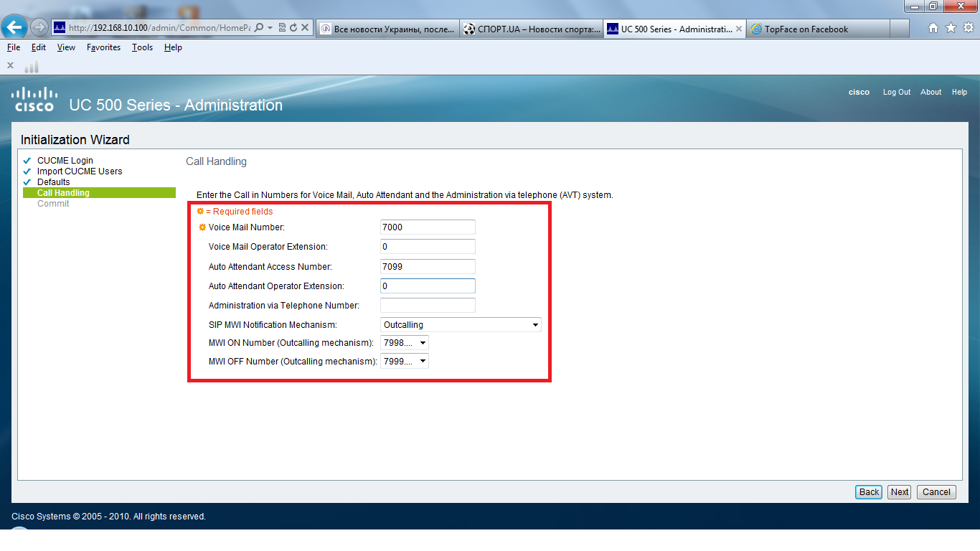This screenshot has width=980, height=551.
Task: Click the Next button
Action: coord(899,491)
